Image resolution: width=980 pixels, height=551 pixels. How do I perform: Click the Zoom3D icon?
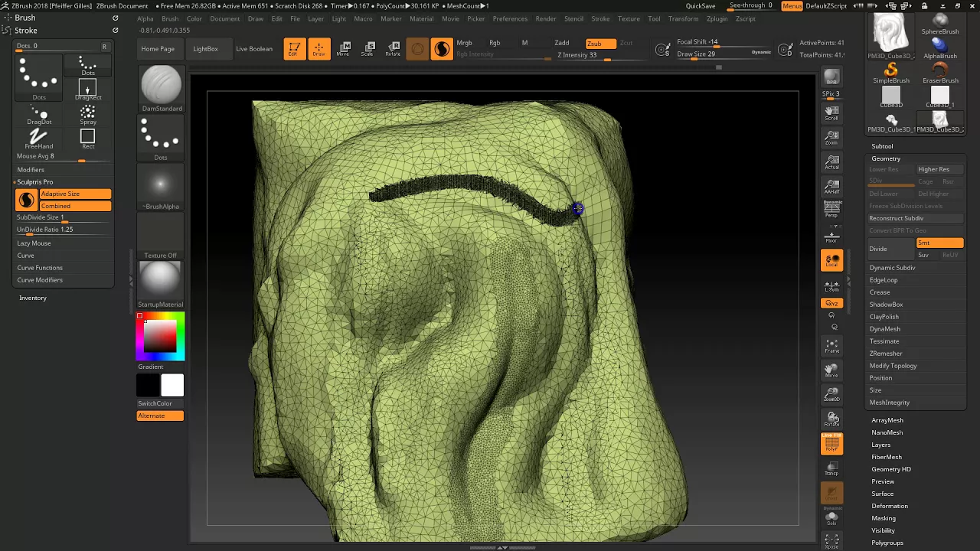click(831, 395)
